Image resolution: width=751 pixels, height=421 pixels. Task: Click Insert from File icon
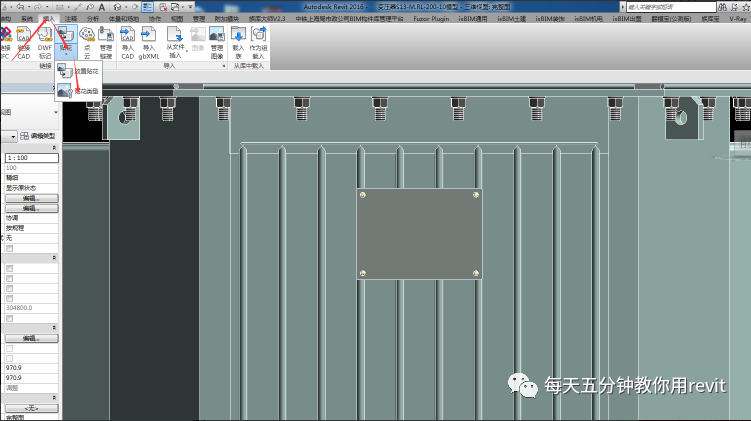coord(175,36)
